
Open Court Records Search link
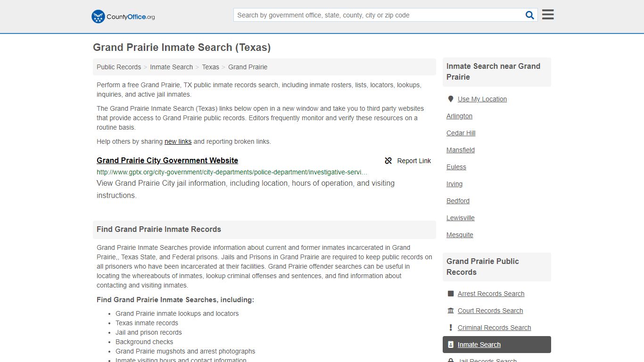(x=490, y=311)
